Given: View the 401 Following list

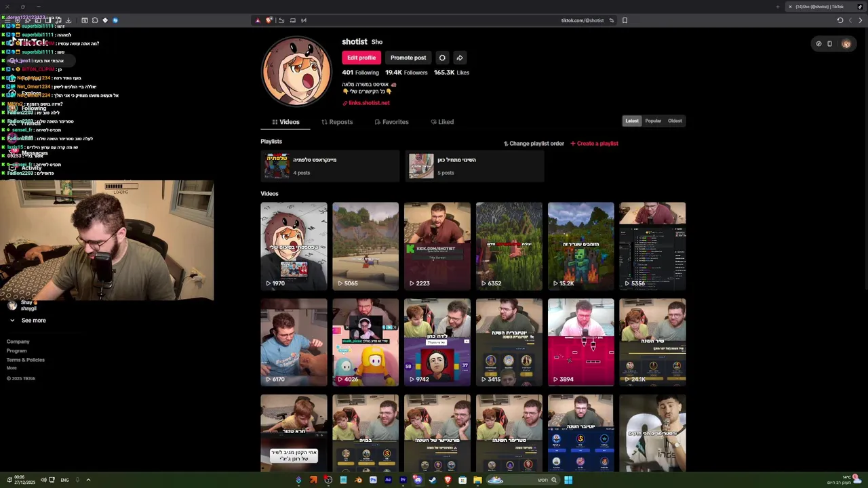Looking at the screenshot, I should click(360, 73).
